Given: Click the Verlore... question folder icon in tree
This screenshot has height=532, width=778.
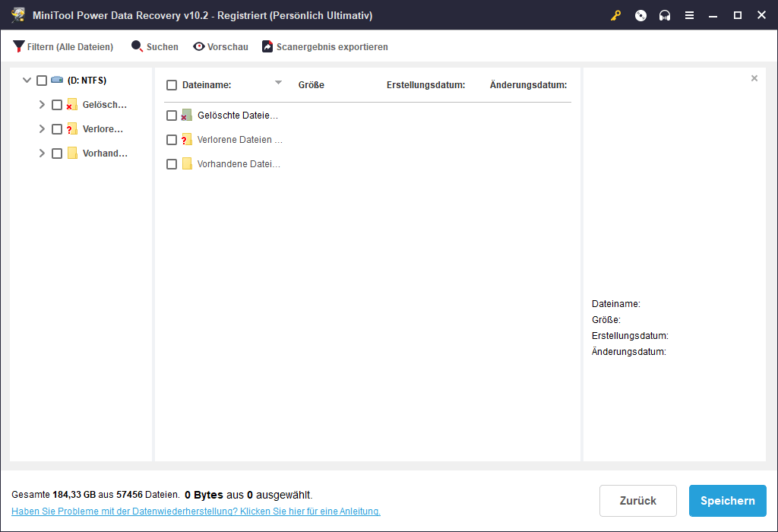Looking at the screenshot, I should pos(72,128).
